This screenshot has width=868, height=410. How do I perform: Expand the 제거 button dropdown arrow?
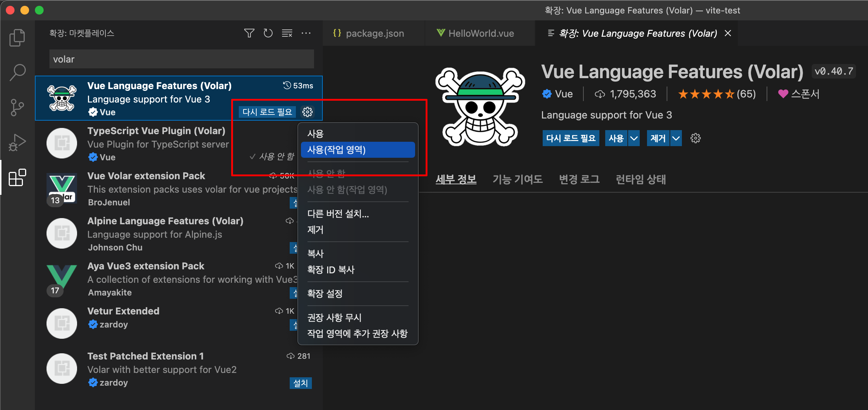(x=676, y=138)
